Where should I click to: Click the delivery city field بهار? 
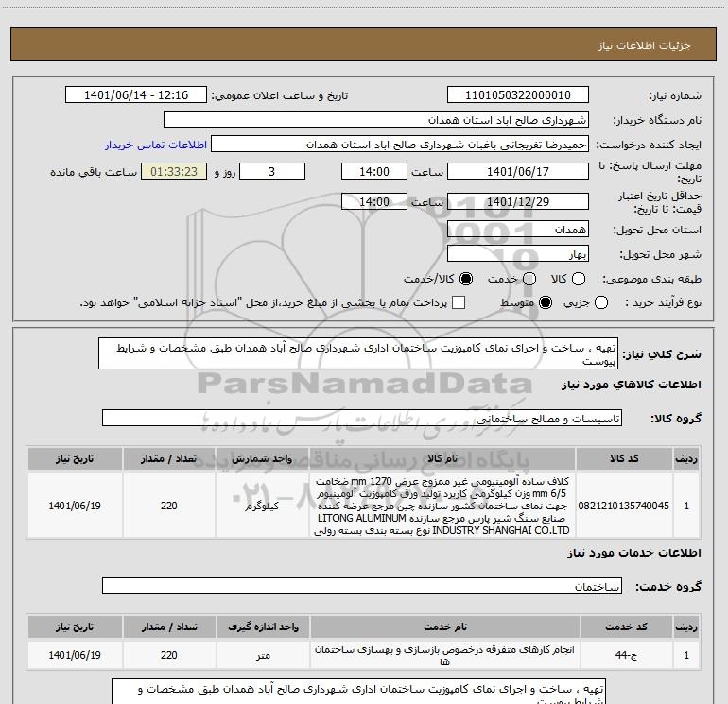(x=518, y=253)
